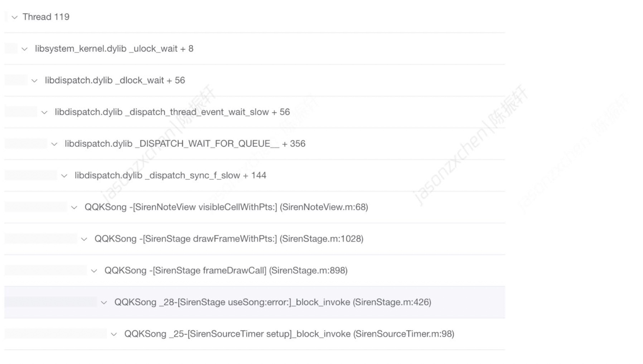Screen dimensions: 643x364
Task: Select libdispatch.dylib _dlock_wait + 56 frame
Action: coord(115,80)
